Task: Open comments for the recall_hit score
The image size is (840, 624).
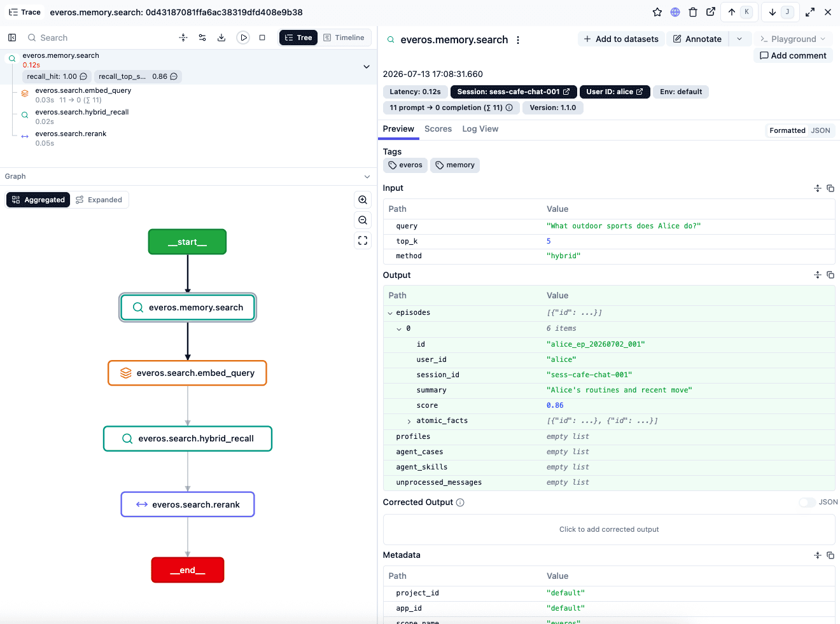Action: (83, 76)
